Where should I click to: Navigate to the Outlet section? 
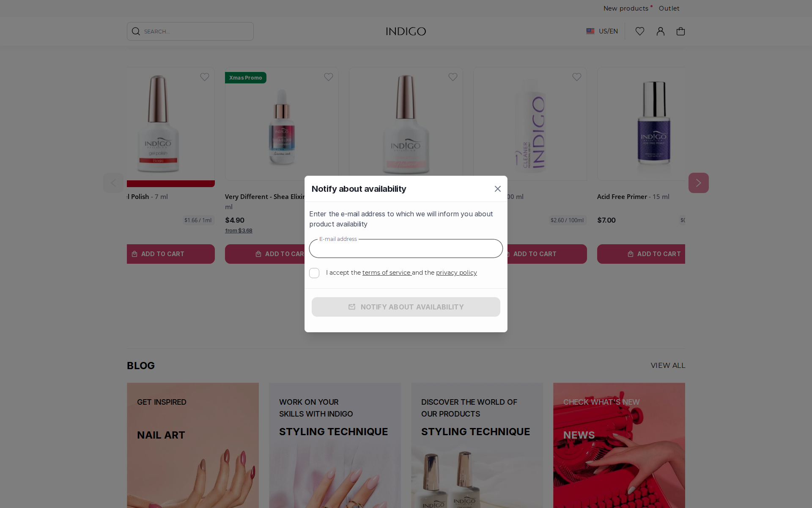pyautogui.click(x=669, y=8)
